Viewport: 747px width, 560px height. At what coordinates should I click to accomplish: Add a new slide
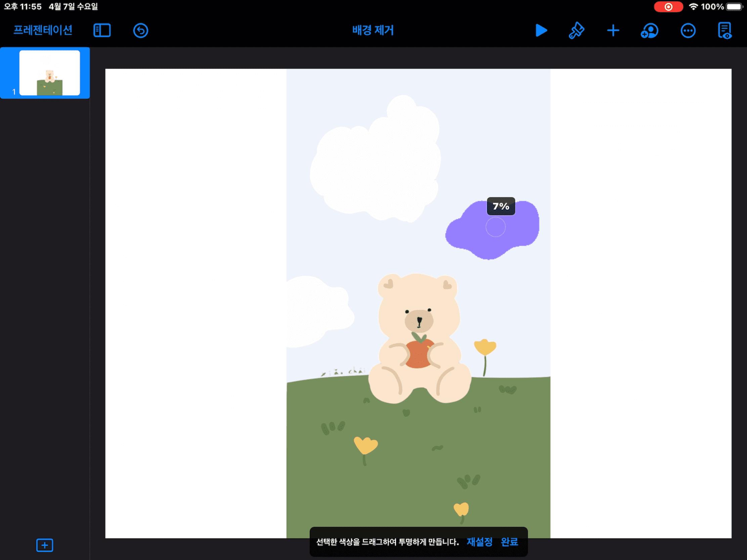pos(45,545)
